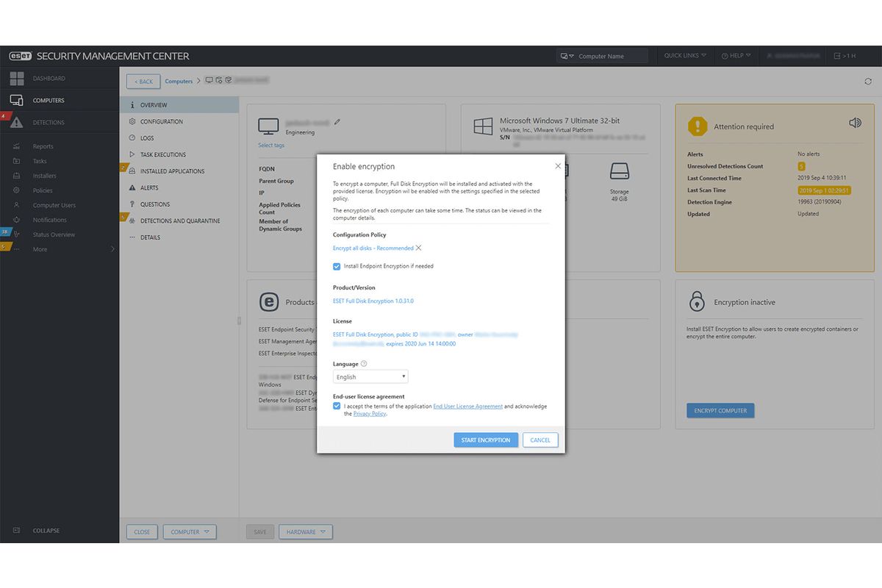This screenshot has width=882, height=588.
Task: Toggle the license agreement acceptance checkbox
Action: 337,406
